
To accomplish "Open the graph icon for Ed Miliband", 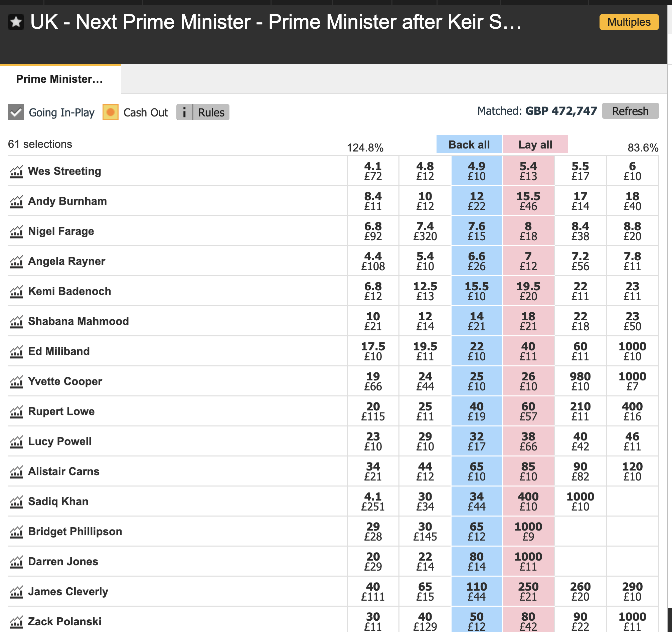I will [16, 352].
